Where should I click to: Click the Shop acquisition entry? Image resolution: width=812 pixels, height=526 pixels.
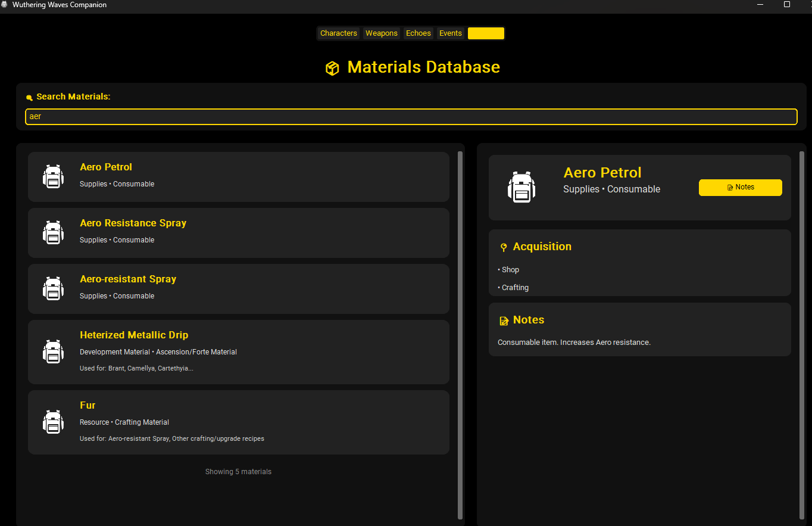pos(508,270)
